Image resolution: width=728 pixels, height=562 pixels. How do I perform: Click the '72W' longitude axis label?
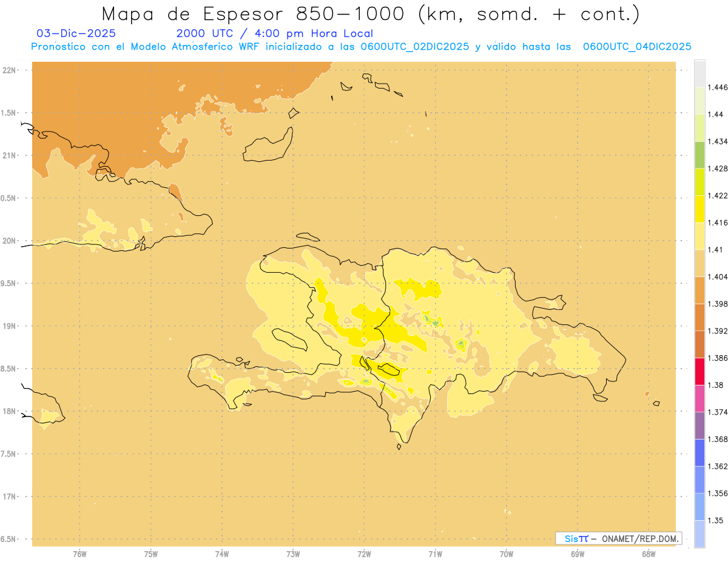tap(364, 554)
